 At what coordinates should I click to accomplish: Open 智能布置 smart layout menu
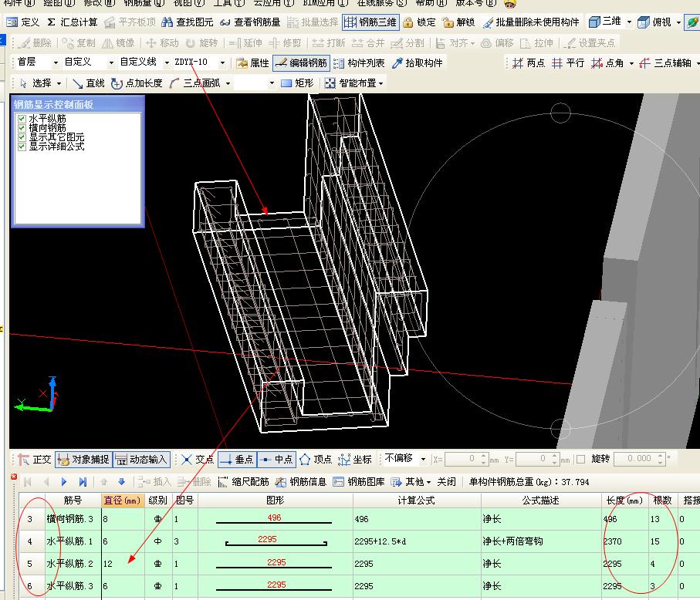tap(353, 83)
